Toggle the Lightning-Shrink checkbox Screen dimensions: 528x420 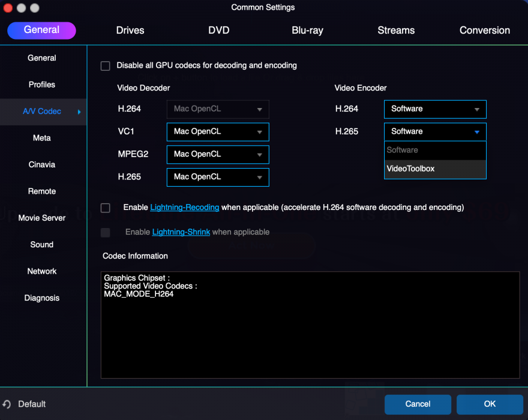(106, 233)
